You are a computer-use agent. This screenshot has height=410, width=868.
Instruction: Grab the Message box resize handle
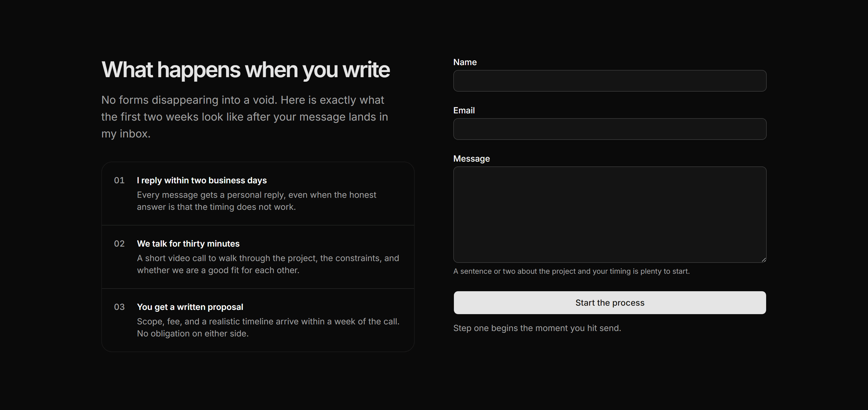(x=763, y=259)
